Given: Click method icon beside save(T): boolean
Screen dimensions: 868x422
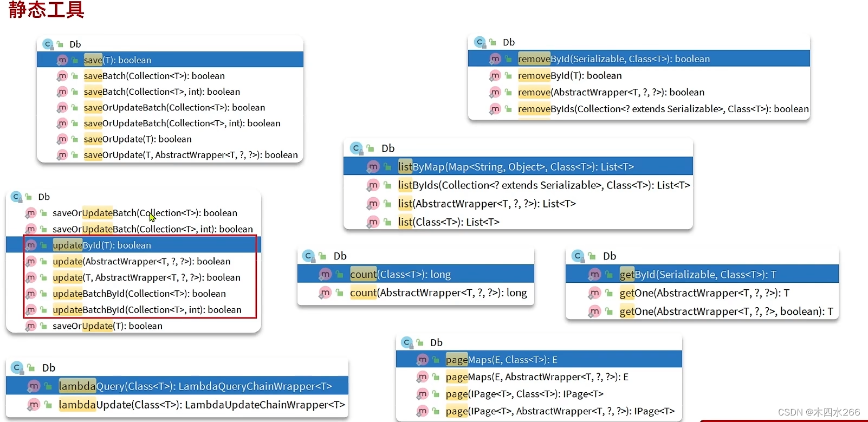Looking at the screenshot, I should (x=62, y=60).
